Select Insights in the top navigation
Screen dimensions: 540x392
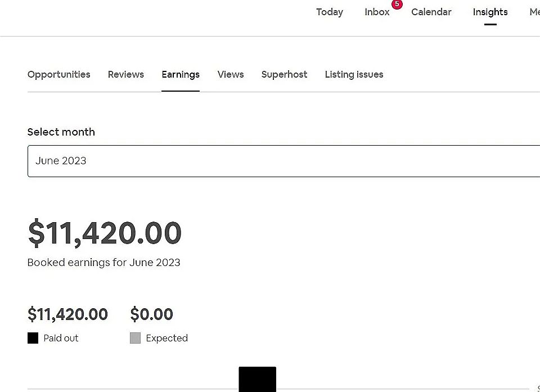tap(490, 12)
